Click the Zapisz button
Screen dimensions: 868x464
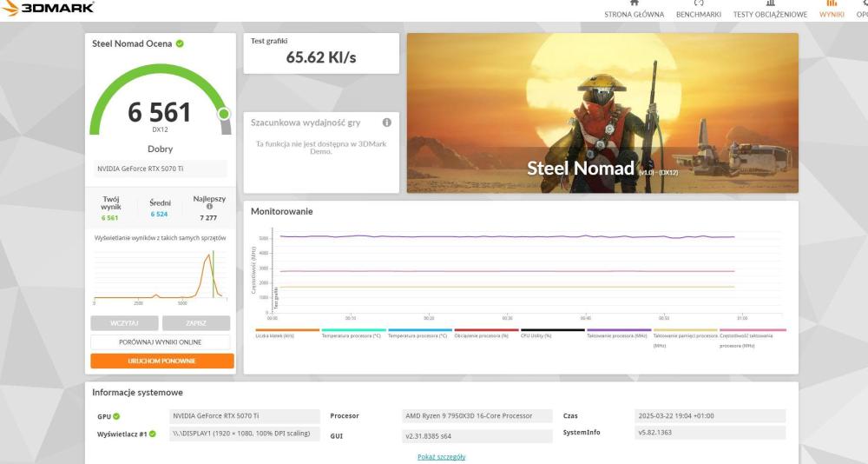(196, 322)
